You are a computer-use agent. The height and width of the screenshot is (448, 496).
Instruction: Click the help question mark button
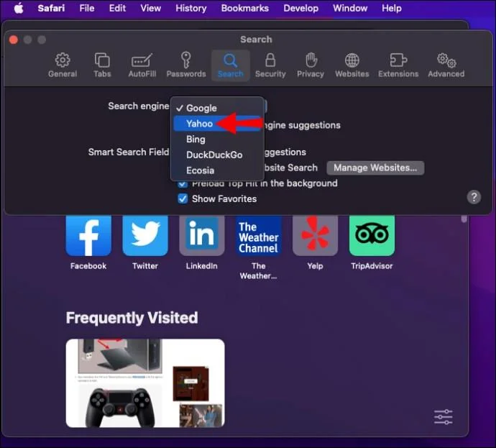click(x=474, y=197)
